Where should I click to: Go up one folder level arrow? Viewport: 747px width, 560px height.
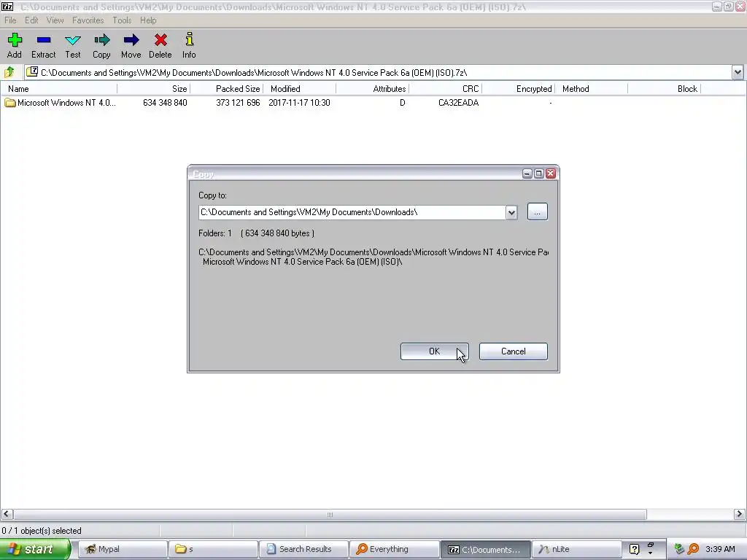[9, 72]
